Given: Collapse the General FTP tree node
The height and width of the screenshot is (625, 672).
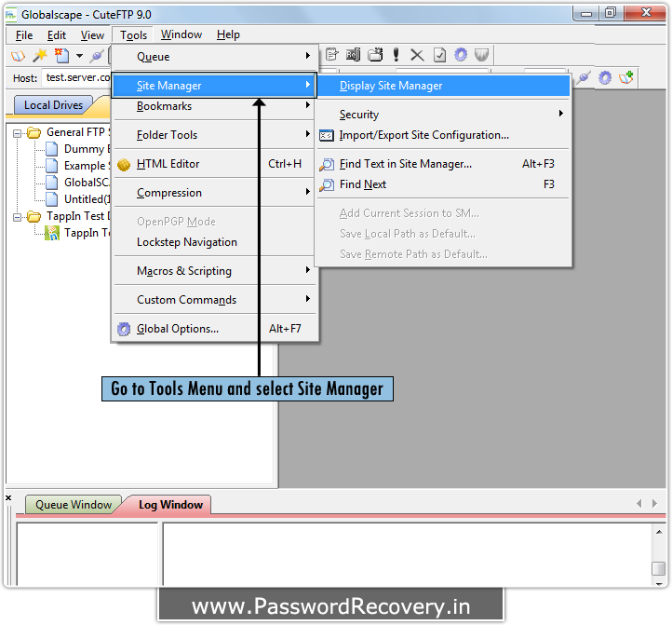Looking at the screenshot, I should 17,133.
